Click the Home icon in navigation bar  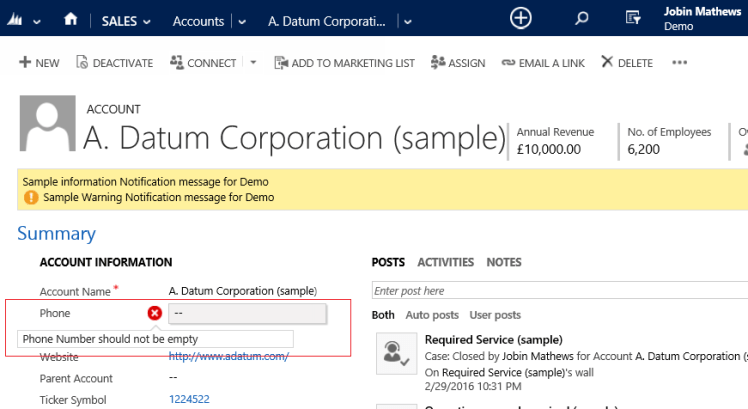coord(70,19)
